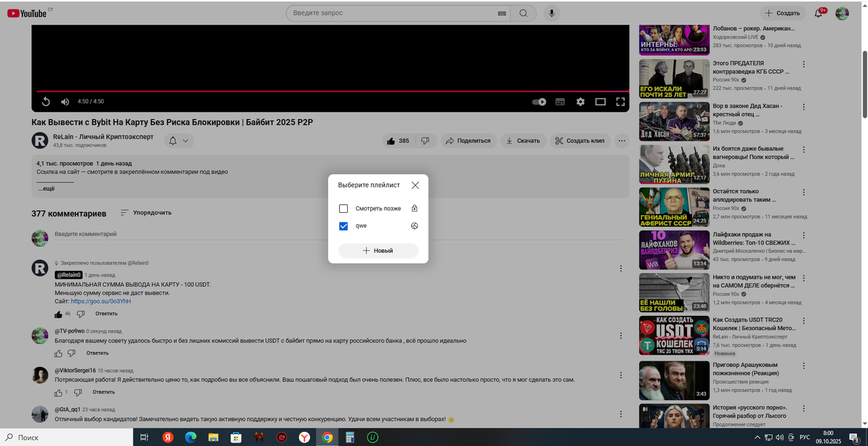Screen dimensions: 868x446
Task: Click the "Поделиться" share button
Action: pyautogui.click(x=467, y=141)
